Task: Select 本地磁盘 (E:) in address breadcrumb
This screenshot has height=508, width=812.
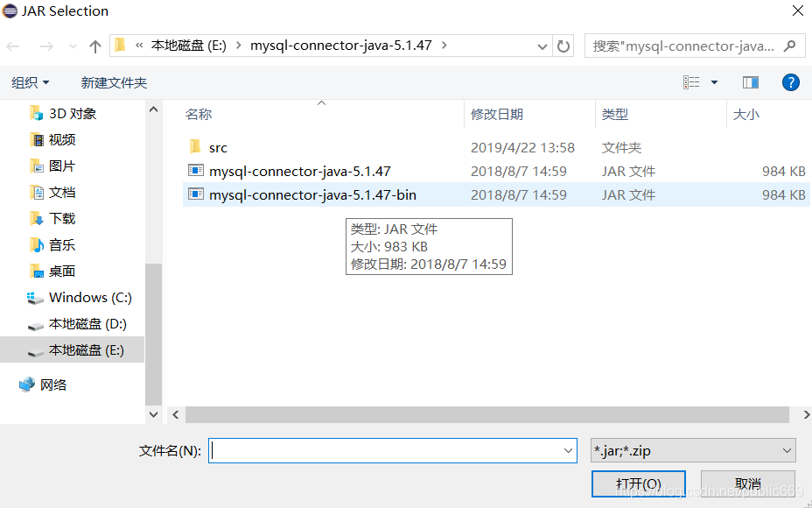Action: tap(188, 46)
